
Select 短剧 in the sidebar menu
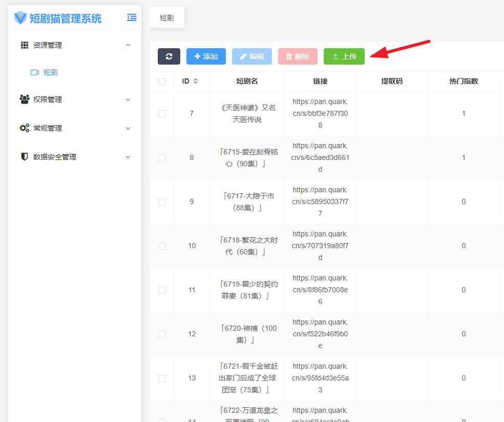click(51, 72)
